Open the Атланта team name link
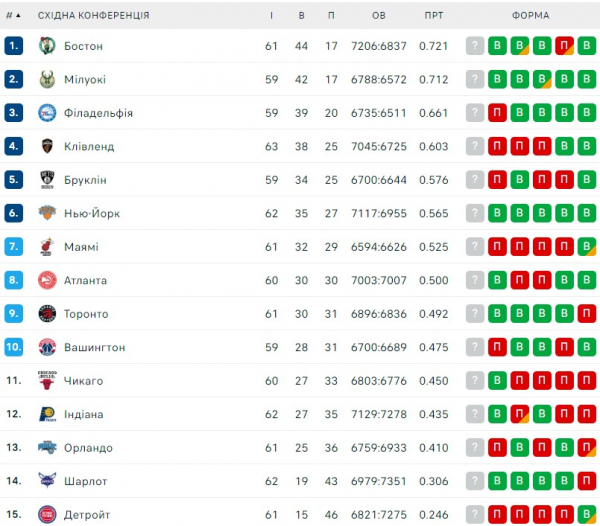Screen dimensions: 600x526 click(x=85, y=281)
